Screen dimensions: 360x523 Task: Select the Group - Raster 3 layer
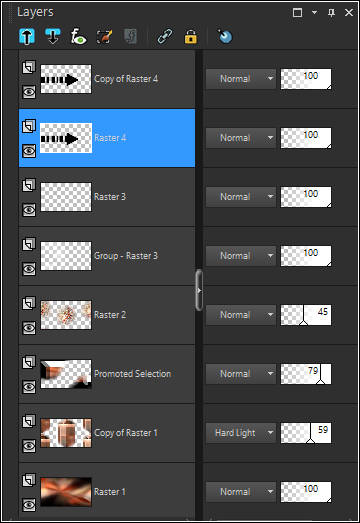pos(107,256)
